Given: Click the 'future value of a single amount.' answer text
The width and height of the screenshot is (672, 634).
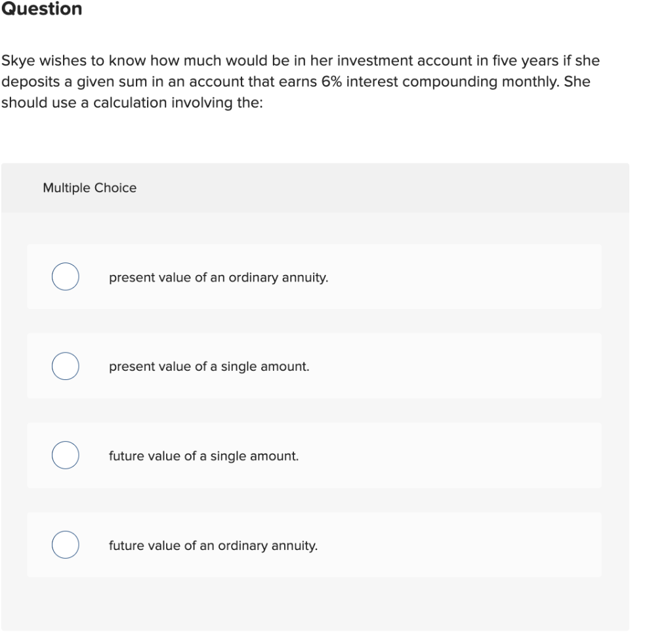Looking at the screenshot, I should 203,456.
